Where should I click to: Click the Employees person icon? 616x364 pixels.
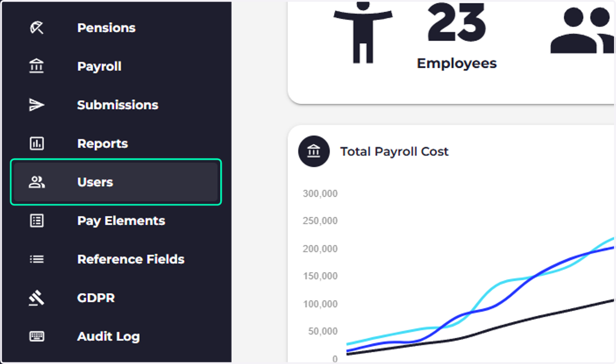click(363, 32)
